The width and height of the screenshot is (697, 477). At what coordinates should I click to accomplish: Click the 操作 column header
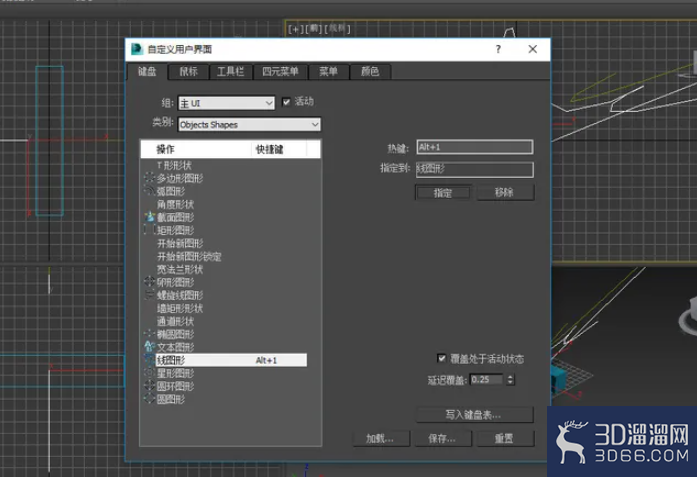coord(196,149)
